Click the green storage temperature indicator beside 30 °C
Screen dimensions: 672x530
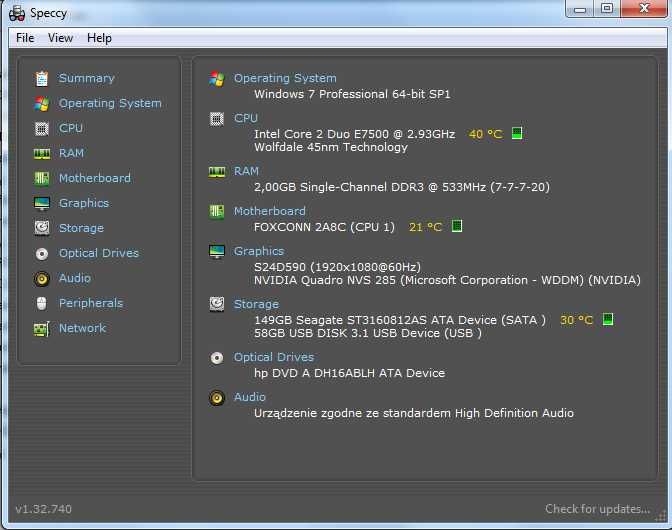click(x=608, y=319)
